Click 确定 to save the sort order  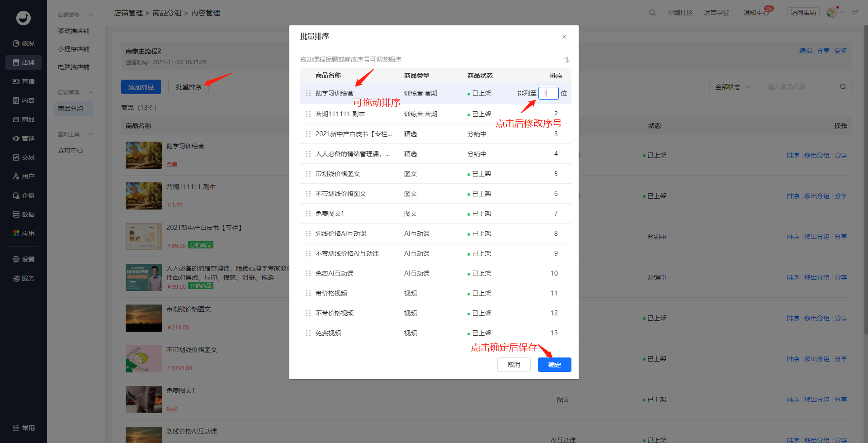click(x=555, y=365)
